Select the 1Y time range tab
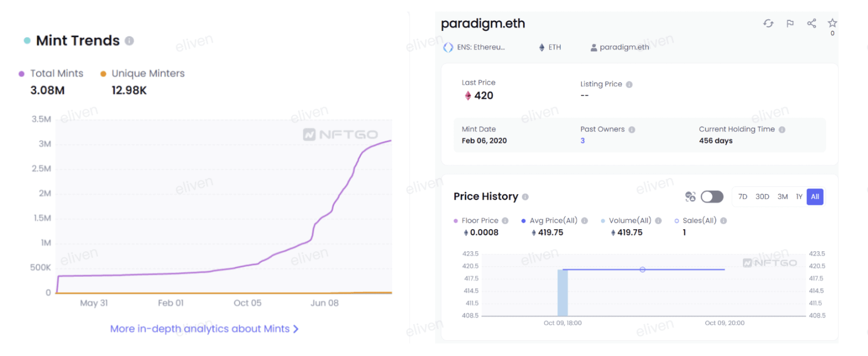 tap(799, 197)
